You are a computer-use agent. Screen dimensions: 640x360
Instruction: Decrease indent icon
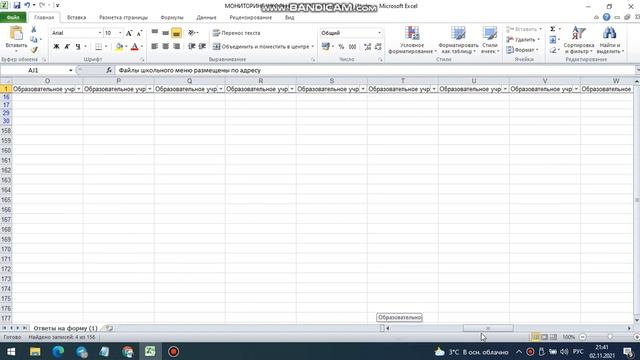coord(191,47)
